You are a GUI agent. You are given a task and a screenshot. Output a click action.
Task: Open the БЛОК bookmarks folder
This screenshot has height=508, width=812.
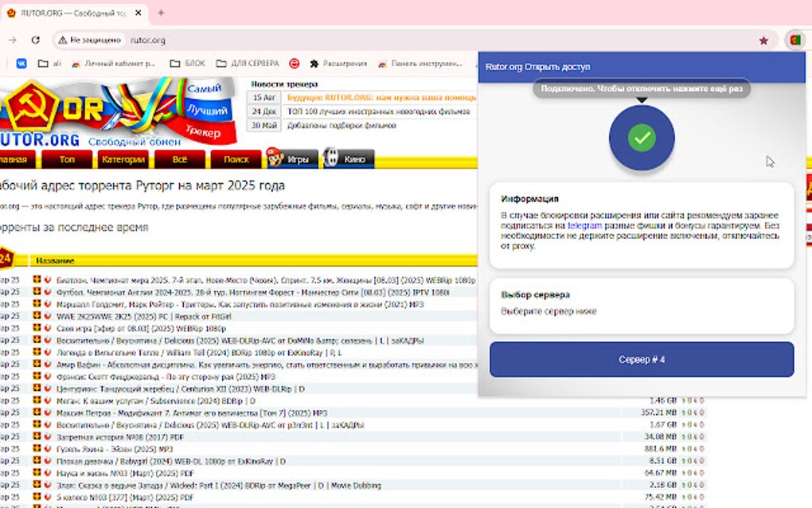(x=189, y=63)
